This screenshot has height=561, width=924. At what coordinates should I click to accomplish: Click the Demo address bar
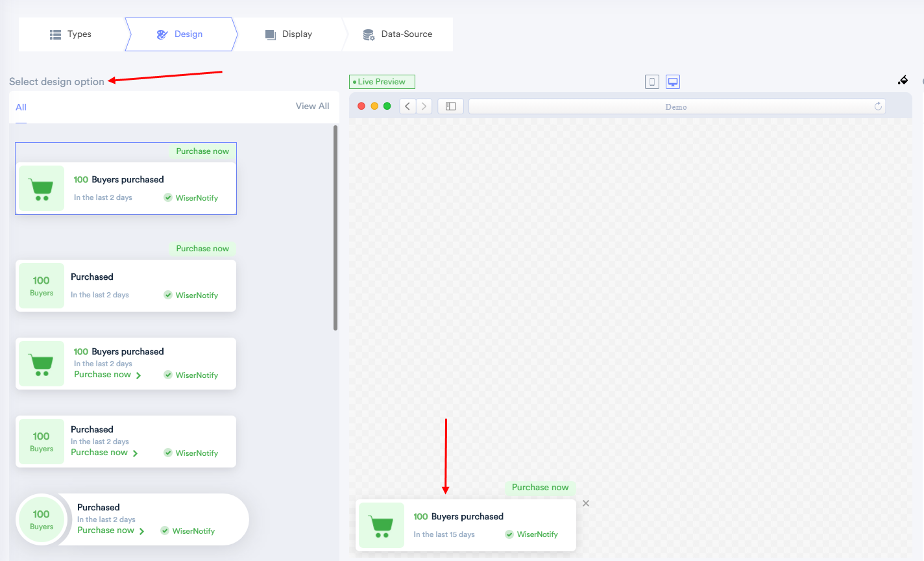click(x=677, y=106)
